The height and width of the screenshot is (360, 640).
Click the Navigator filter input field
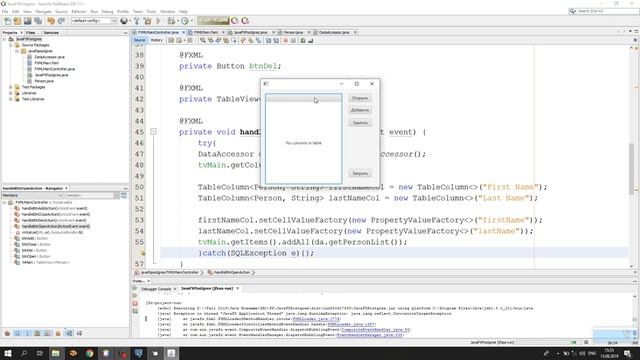click(89, 196)
